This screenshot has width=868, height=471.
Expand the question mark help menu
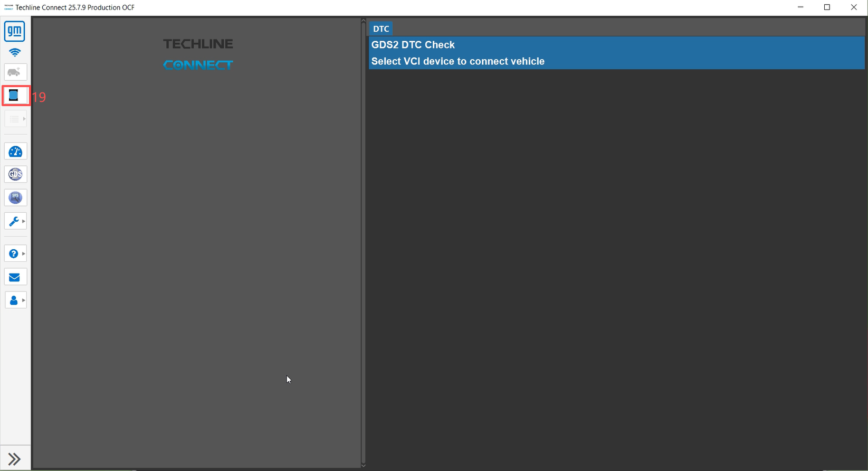pos(15,254)
